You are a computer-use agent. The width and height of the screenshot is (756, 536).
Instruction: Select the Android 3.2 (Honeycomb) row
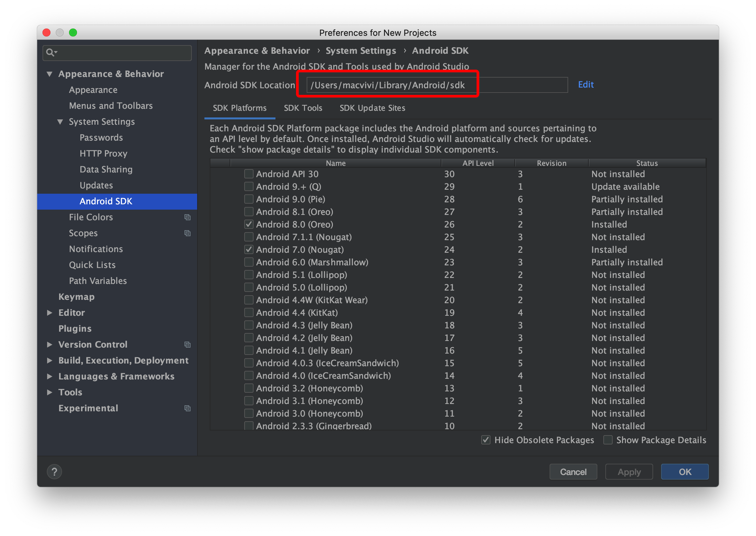pyautogui.click(x=458, y=388)
